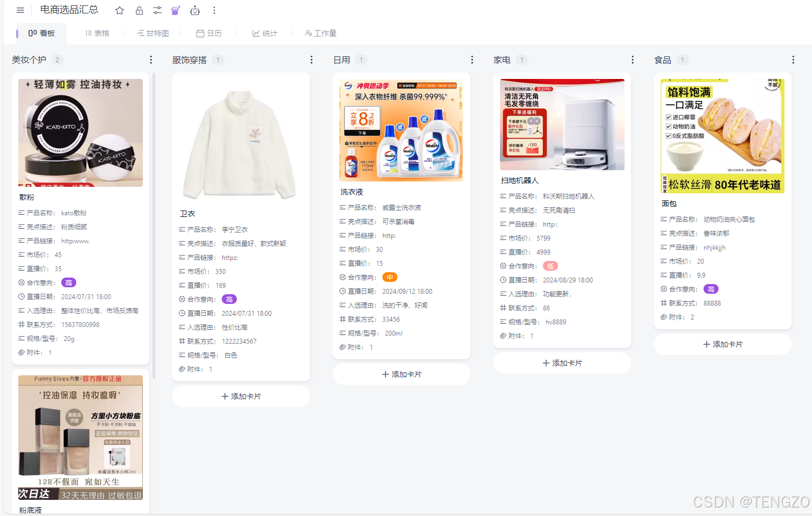Open the 洗衣液 detergent image thumbnail

(401, 130)
